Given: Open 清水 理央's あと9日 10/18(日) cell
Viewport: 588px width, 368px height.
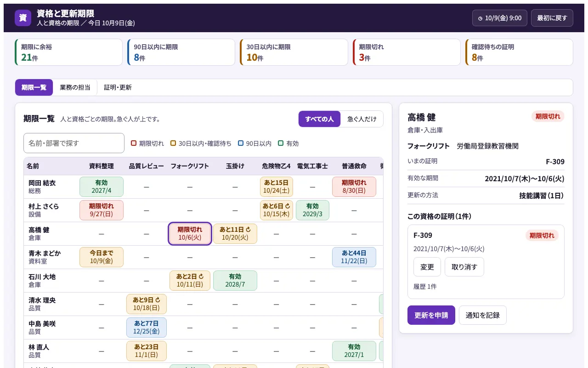Looking at the screenshot, I should [x=147, y=304].
